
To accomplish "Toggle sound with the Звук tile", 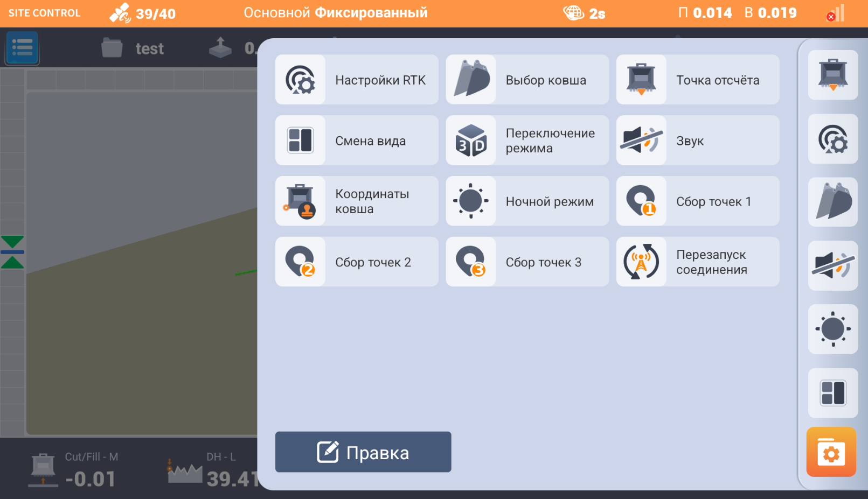I will click(697, 140).
